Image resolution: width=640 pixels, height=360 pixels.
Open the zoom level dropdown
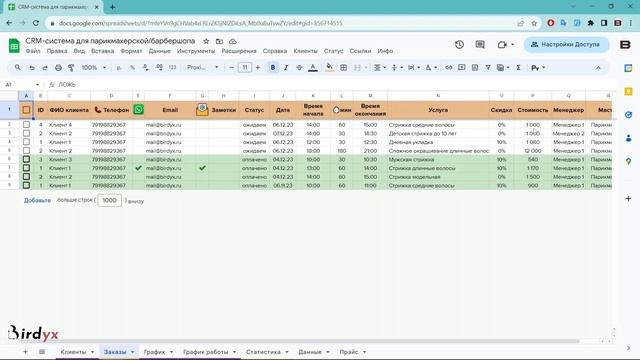[94, 68]
